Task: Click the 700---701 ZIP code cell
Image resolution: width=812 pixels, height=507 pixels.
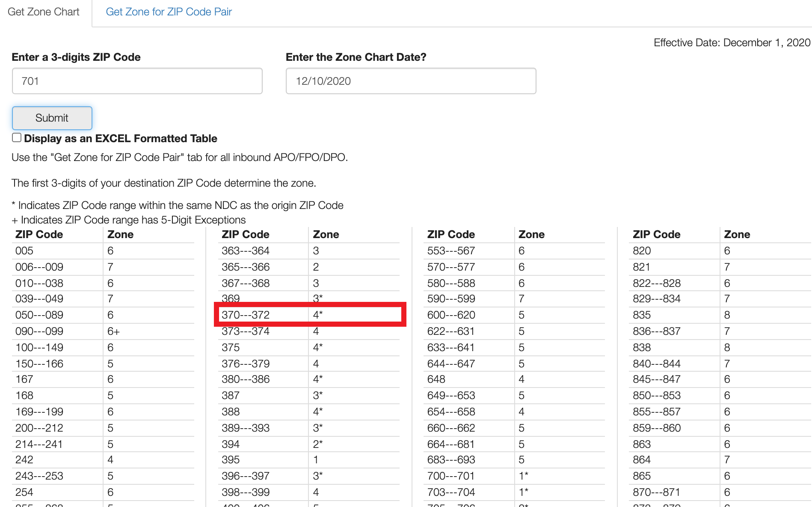Action: pyautogui.click(x=451, y=476)
